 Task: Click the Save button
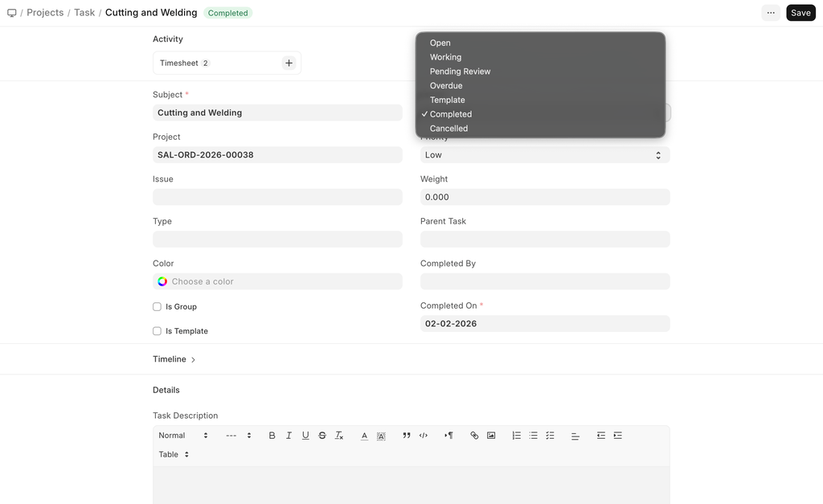pos(800,13)
